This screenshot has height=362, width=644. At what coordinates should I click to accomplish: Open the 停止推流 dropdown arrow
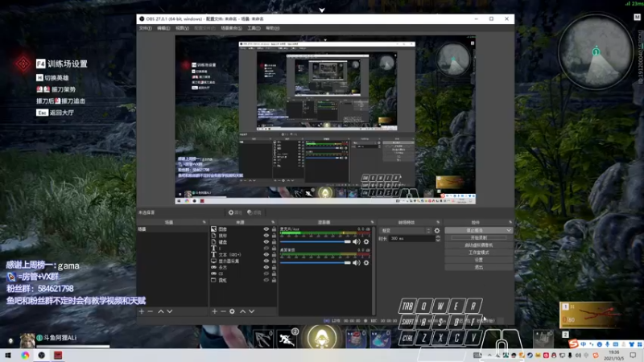click(x=510, y=231)
